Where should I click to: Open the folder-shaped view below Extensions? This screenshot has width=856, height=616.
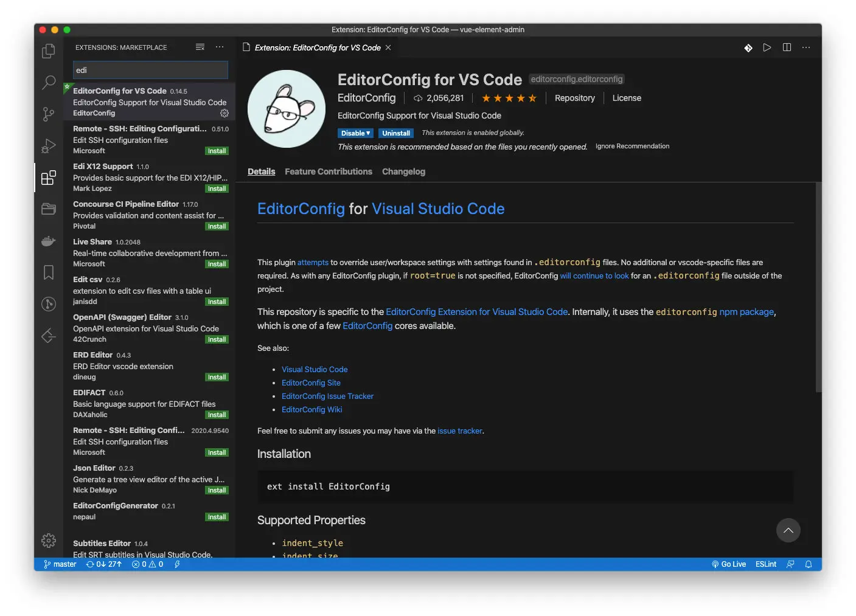point(49,209)
